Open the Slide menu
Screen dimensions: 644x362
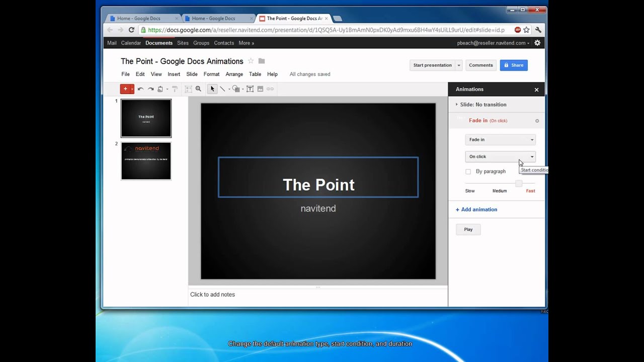[192, 74]
